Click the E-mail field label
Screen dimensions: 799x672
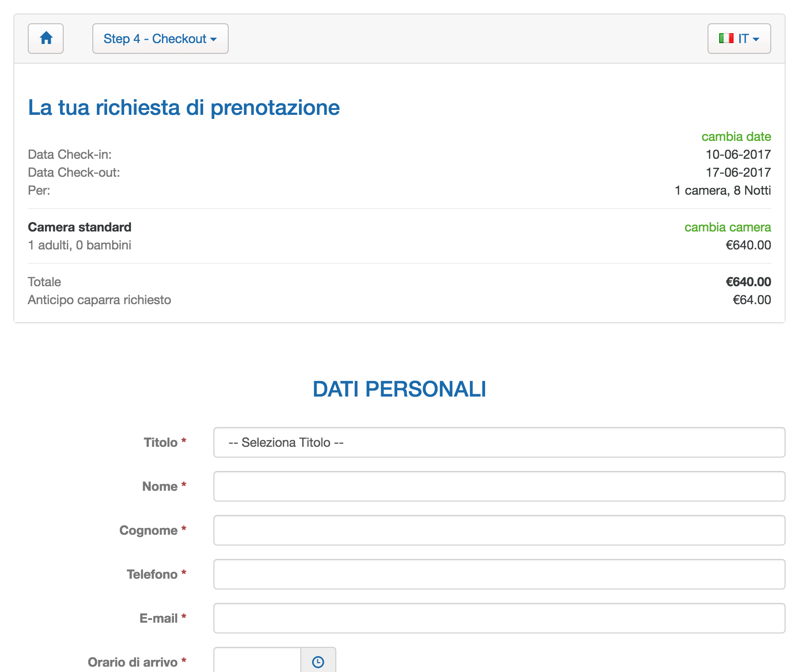[158, 618]
